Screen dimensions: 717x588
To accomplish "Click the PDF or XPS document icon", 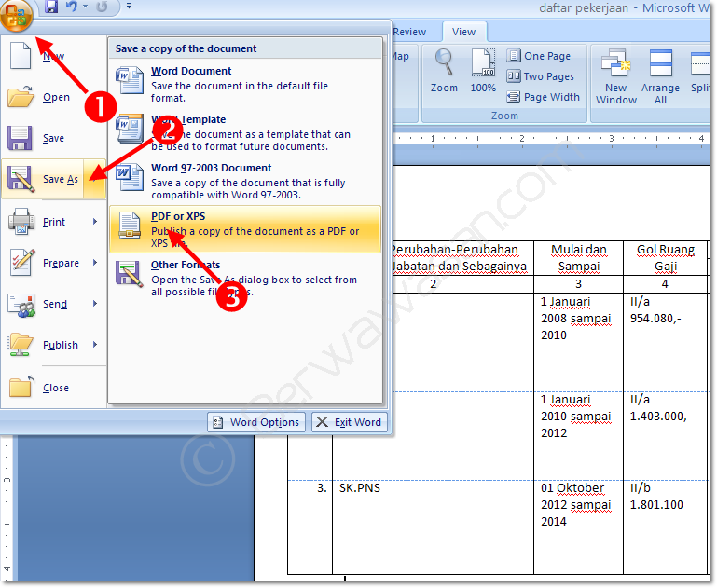I will tap(130, 226).
